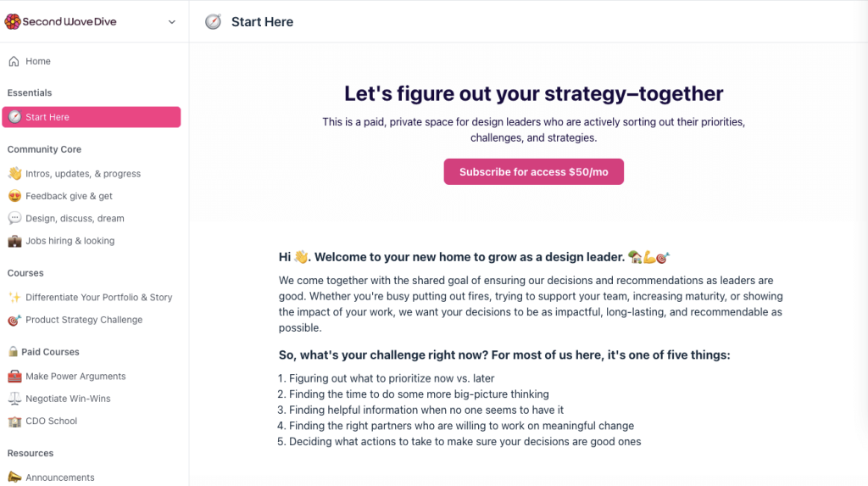Go to Jobs hiring & looking space

70,241
